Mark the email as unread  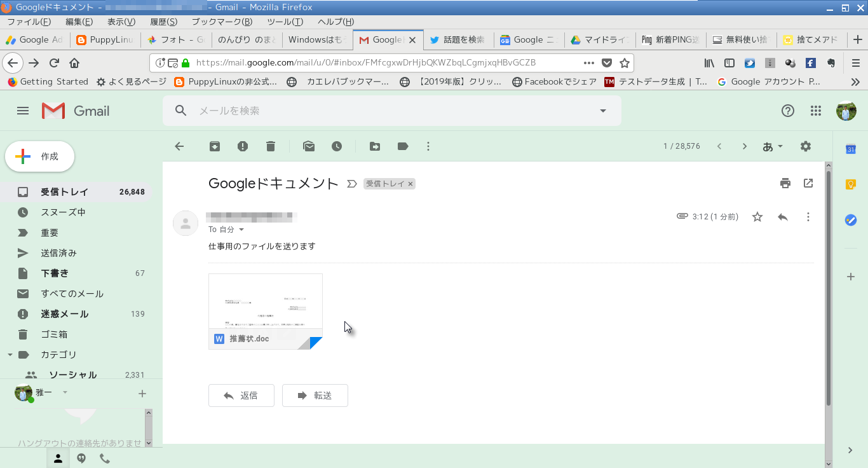[309, 146]
